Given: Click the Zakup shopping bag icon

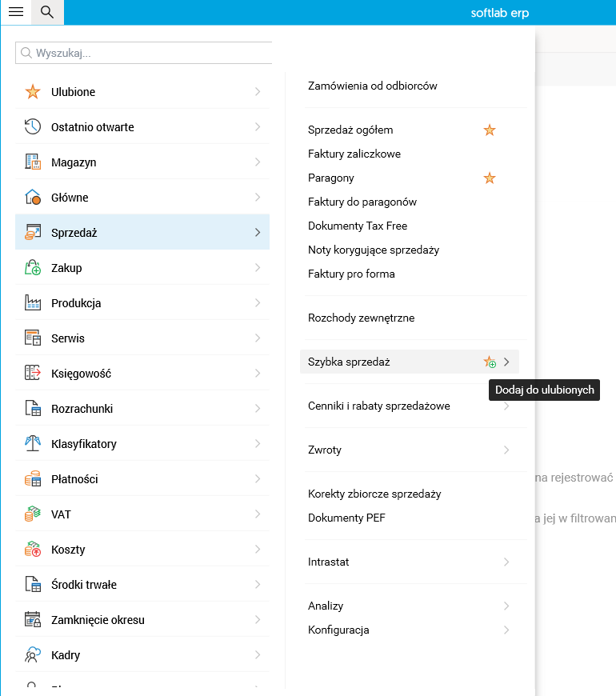Looking at the screenshot, I should [x=33, y=268].
